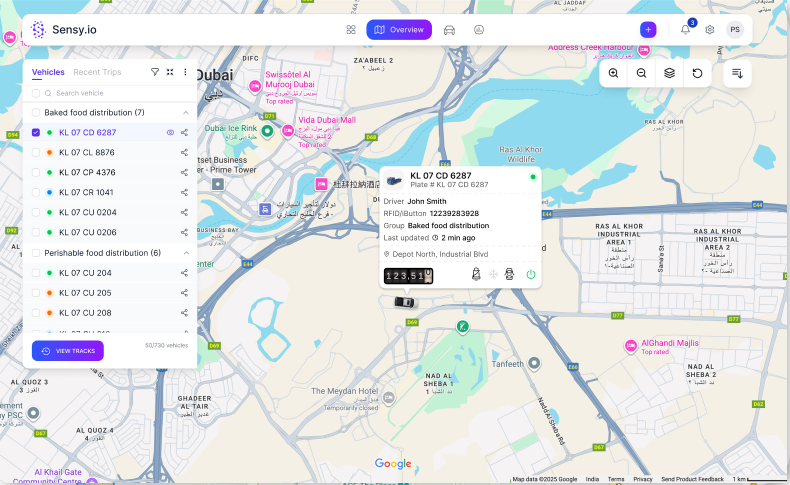Screen dimensions: 790x485
Task: Switch to the Recent Trips tab
Action: (x=97, y=72)
